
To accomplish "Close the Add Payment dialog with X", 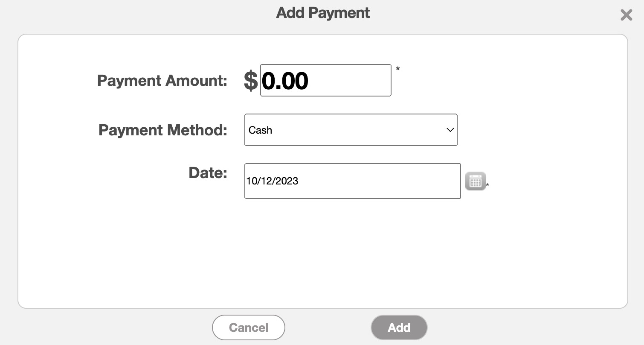I will (x=626, y=15).
